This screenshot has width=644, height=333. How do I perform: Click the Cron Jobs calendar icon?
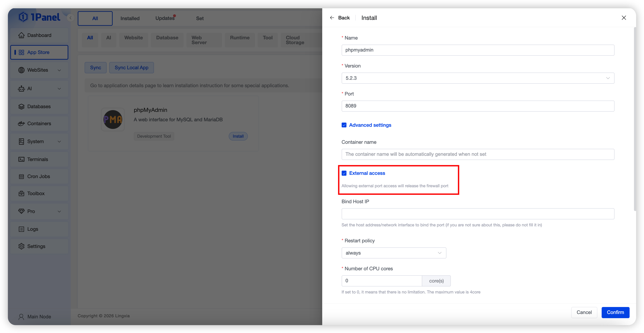21,176
